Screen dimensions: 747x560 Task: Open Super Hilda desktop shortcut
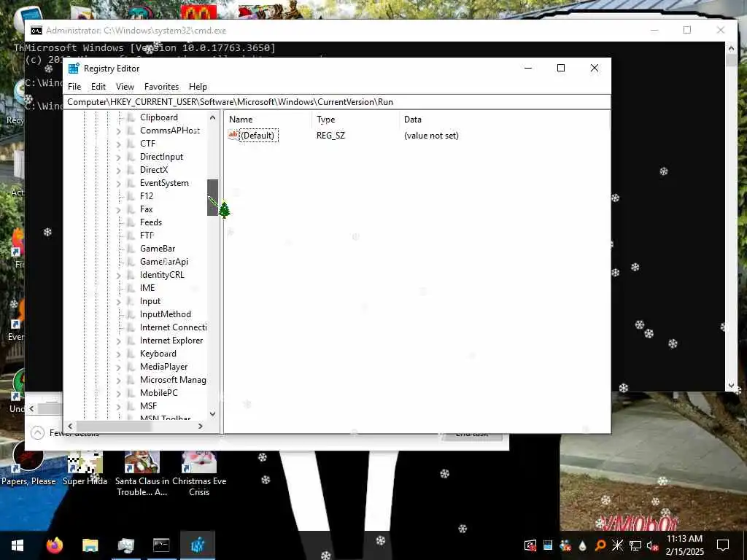[85, 468]
